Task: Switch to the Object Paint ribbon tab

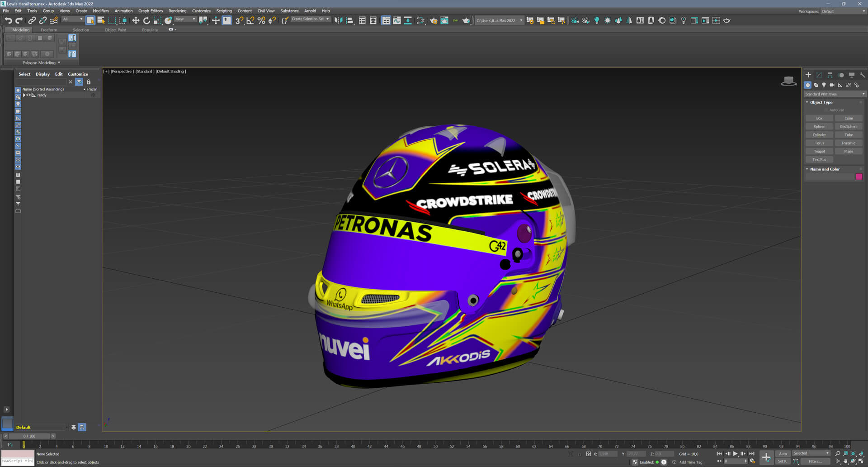Action: (x=115, y=30)
